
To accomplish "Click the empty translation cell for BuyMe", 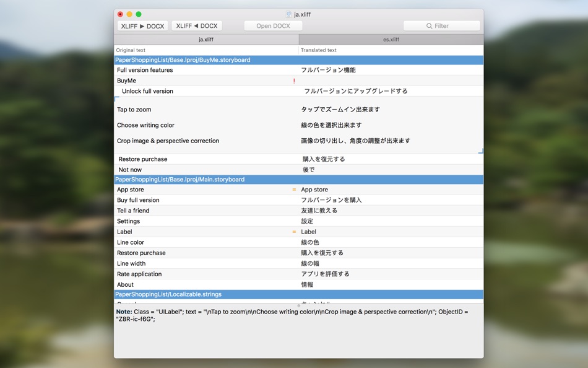I will [x=391, y=81].
